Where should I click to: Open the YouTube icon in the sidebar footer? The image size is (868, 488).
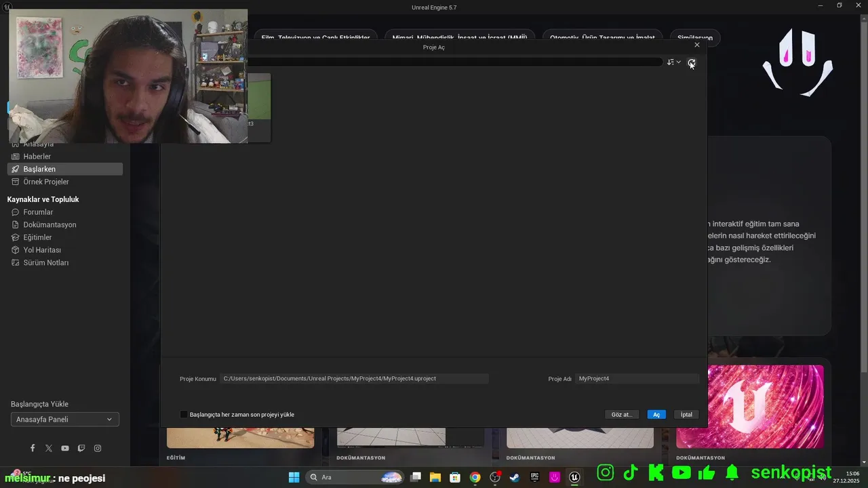coord(65,448)
